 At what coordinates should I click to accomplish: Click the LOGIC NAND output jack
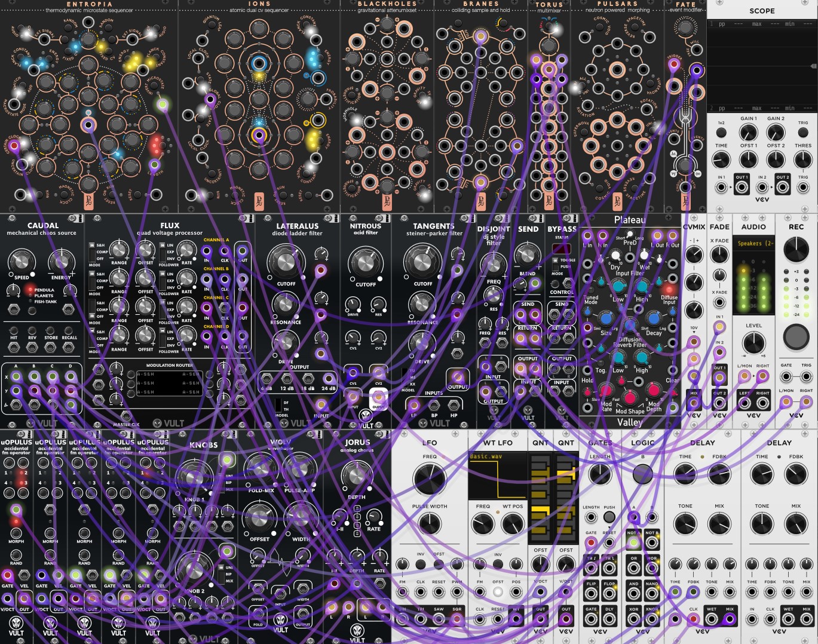click(652, 593)
